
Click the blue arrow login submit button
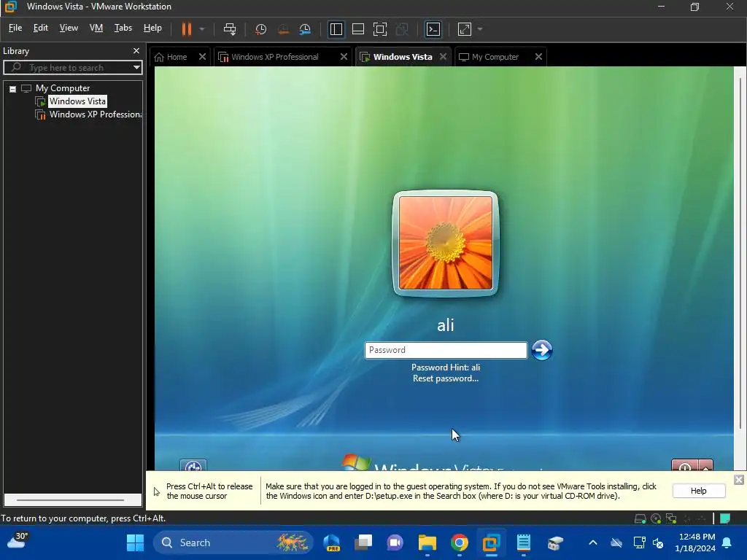(542, 350)
